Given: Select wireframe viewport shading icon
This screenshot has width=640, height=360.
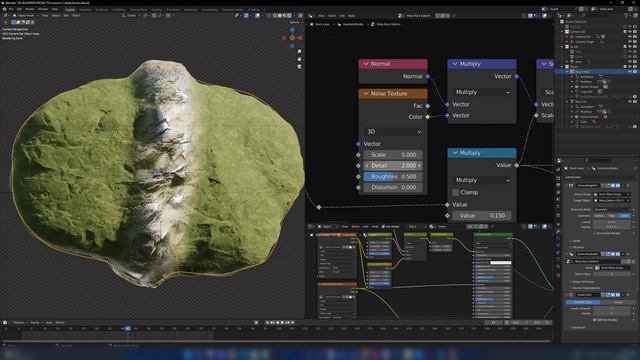Looking at the screenshot, I should point(275,16).
